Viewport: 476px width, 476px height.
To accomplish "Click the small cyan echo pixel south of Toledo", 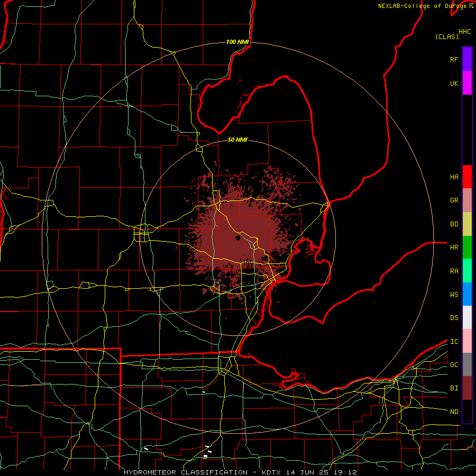I will pyautogui.click(x=204, y=392).
